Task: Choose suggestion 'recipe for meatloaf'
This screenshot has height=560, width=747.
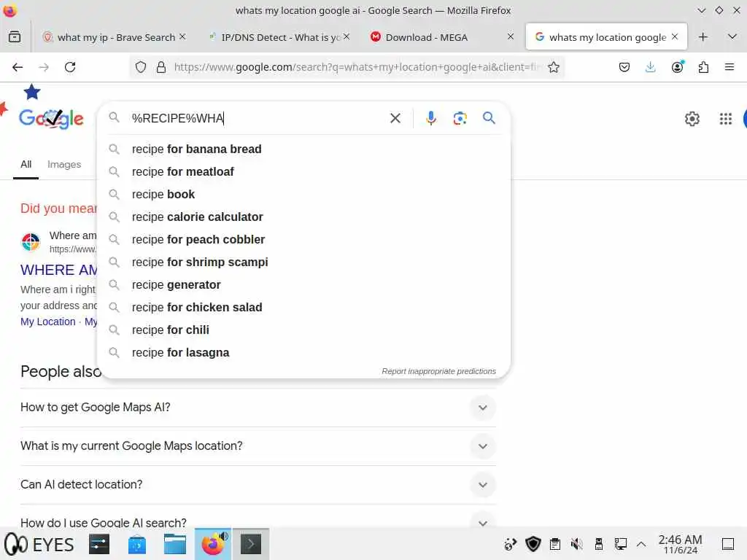Action: click(x=303, y=172)
